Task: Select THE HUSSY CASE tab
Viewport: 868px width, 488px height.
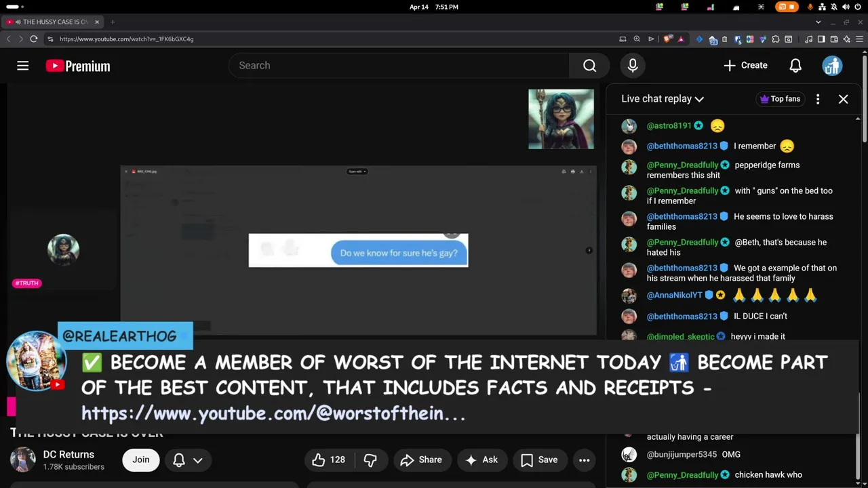Action: 53,22
